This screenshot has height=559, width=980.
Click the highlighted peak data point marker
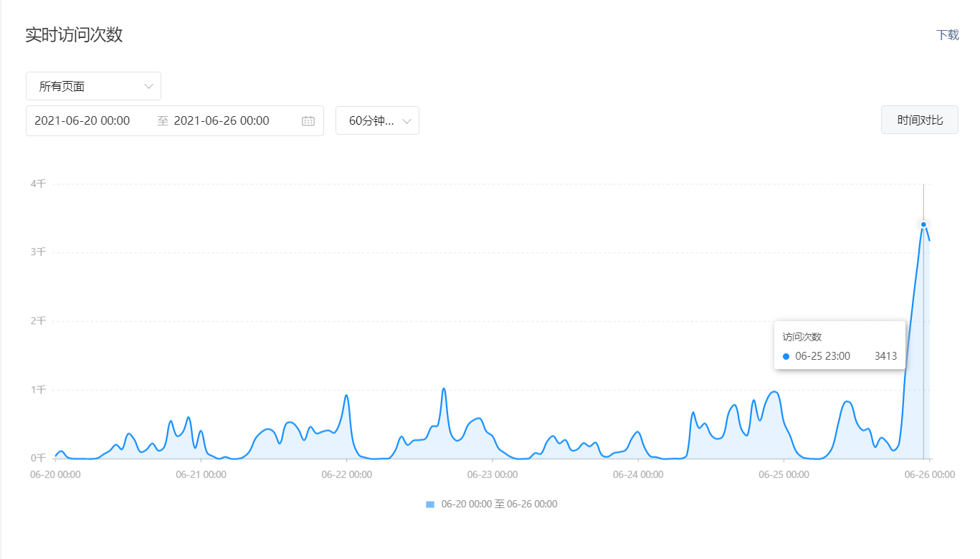click(x=923, y=224)
